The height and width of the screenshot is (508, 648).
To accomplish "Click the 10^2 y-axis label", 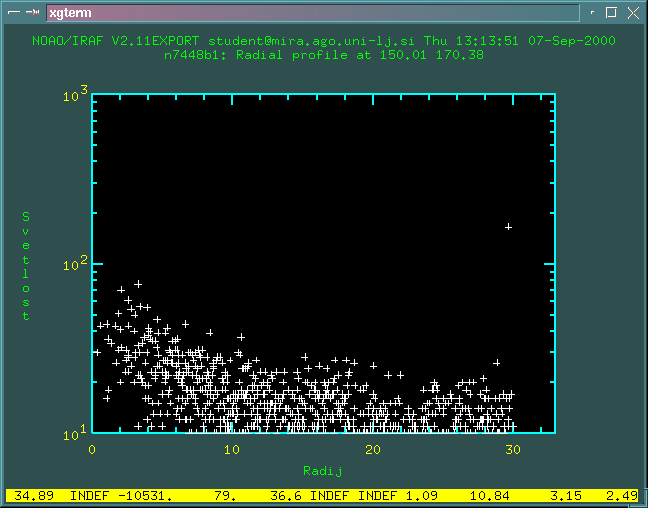I will click(x=76, y=264).
